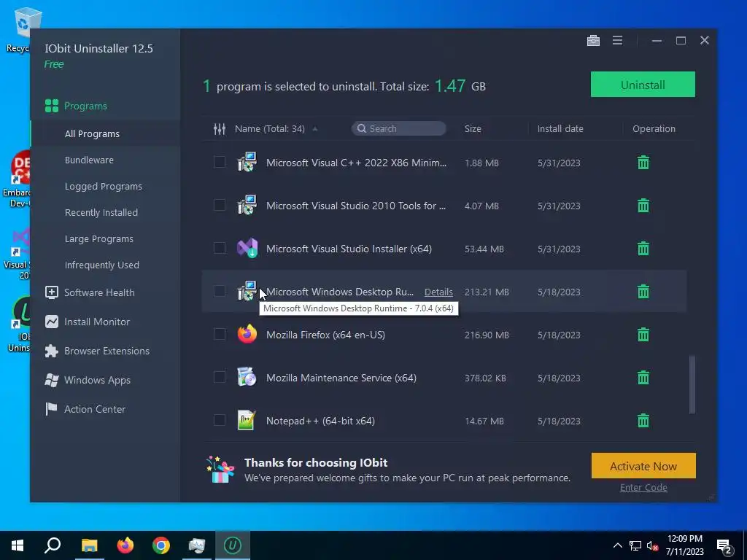Click the gift box icon in promo banner

coord(220,470)
